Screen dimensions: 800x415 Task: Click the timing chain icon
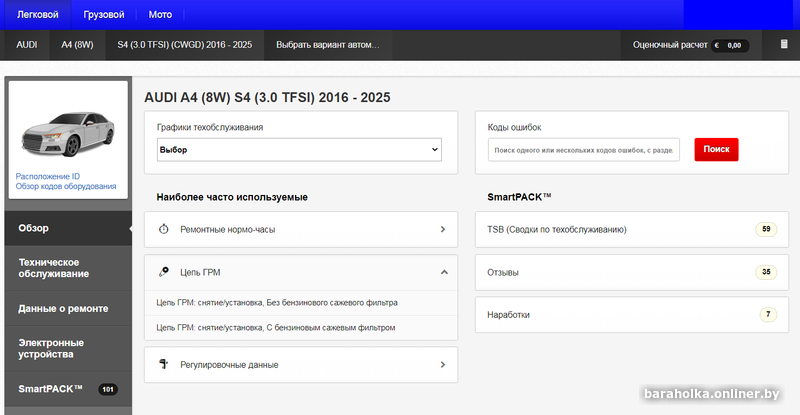(163, 272)
